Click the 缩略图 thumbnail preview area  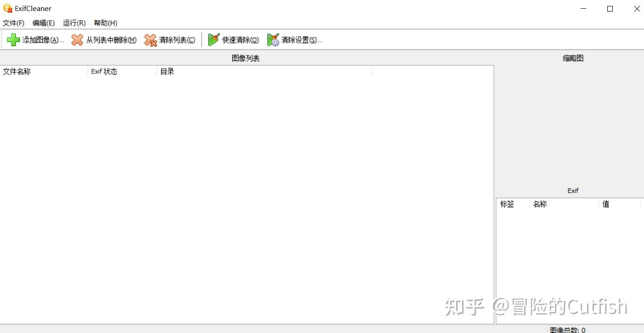[570, 124]
